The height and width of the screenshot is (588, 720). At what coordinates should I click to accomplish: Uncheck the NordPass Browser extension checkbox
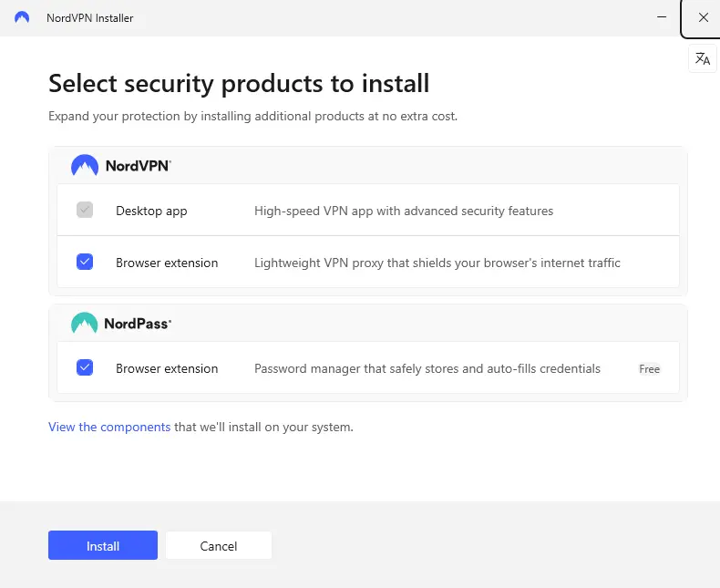click(x=85, y=368)
